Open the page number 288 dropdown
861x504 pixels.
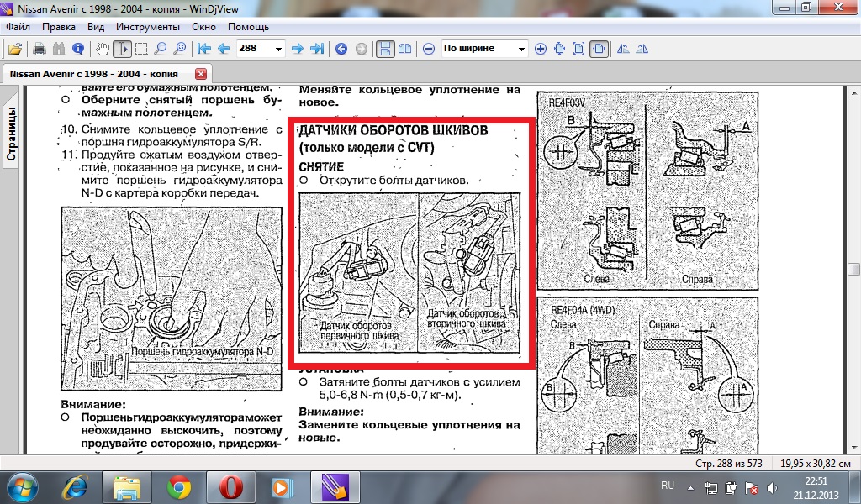[x=278, y=49]
